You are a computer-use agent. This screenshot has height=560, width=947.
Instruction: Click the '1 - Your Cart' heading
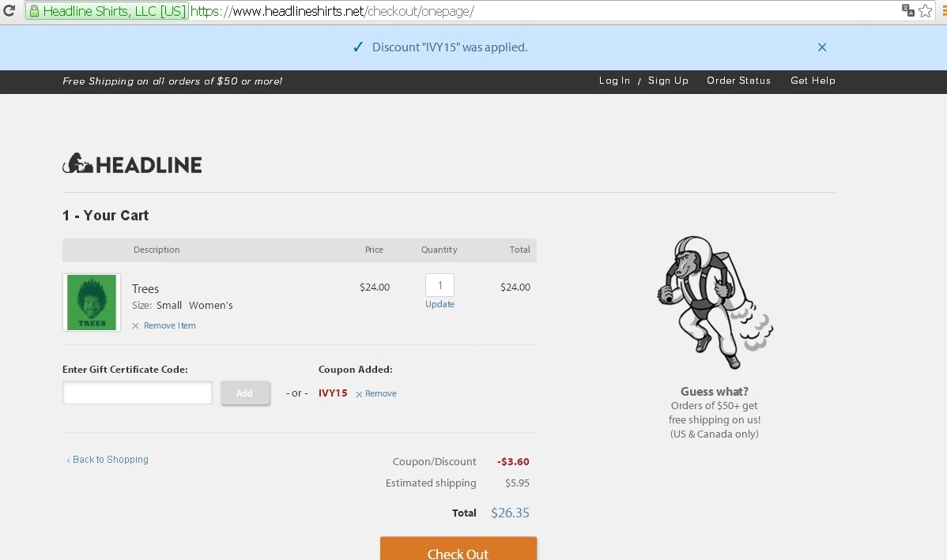point(106,216)
